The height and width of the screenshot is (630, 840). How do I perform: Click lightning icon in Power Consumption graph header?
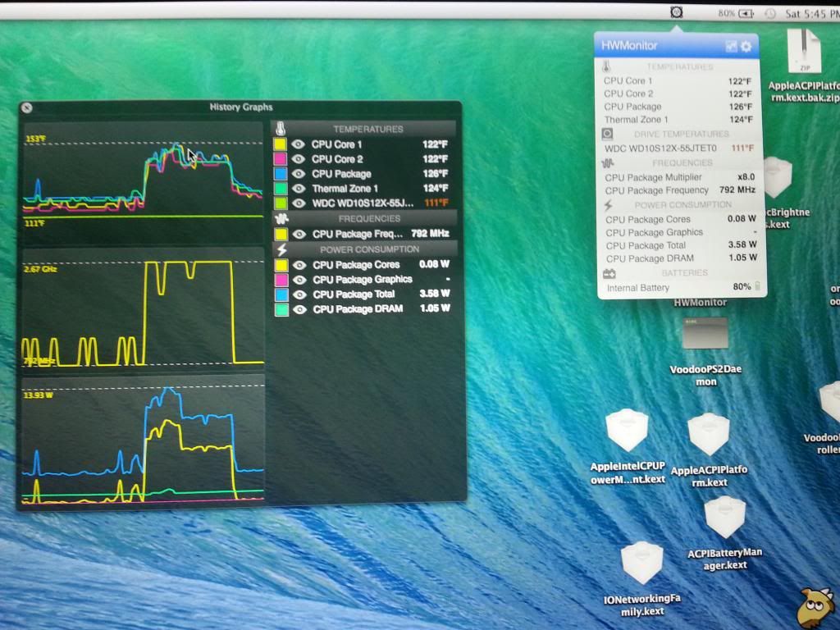pos(282,249)
